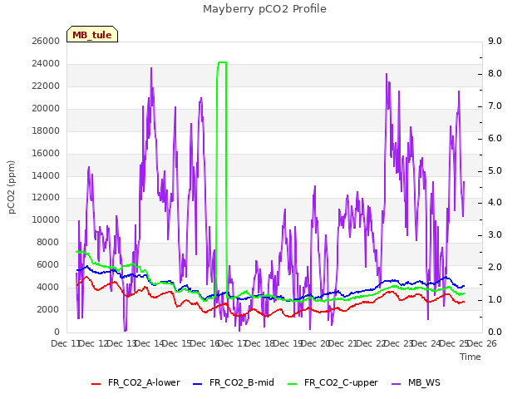Click the 10000 left axis tick label

[x=46, y=219]
